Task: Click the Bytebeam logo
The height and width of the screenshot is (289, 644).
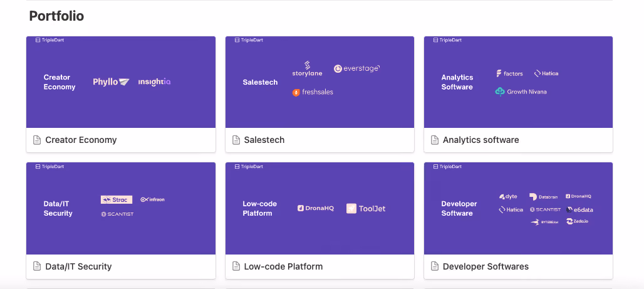Action: 544,223
